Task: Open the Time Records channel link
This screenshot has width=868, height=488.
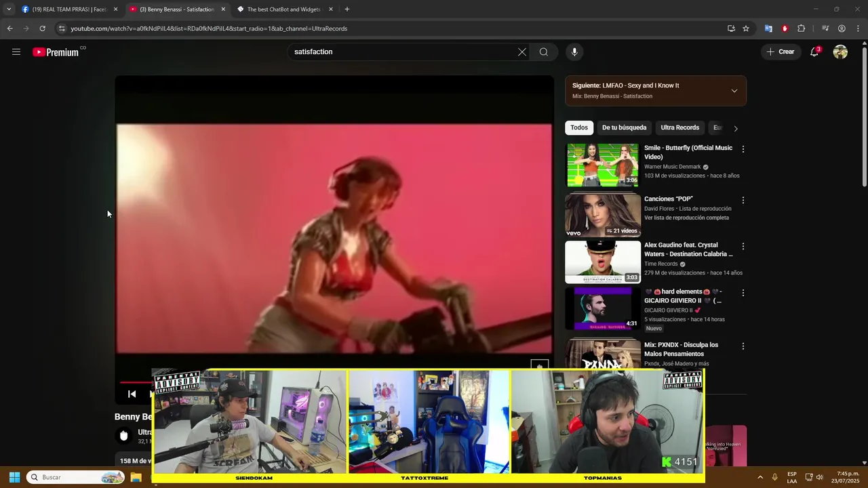Action: click(661, 264)
